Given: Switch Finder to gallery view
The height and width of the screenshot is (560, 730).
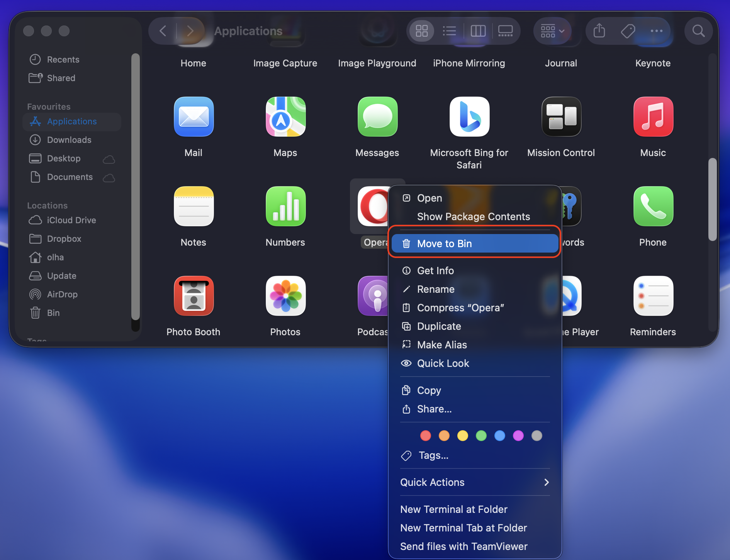Looking at the screenshot, I should click(505, 31).
